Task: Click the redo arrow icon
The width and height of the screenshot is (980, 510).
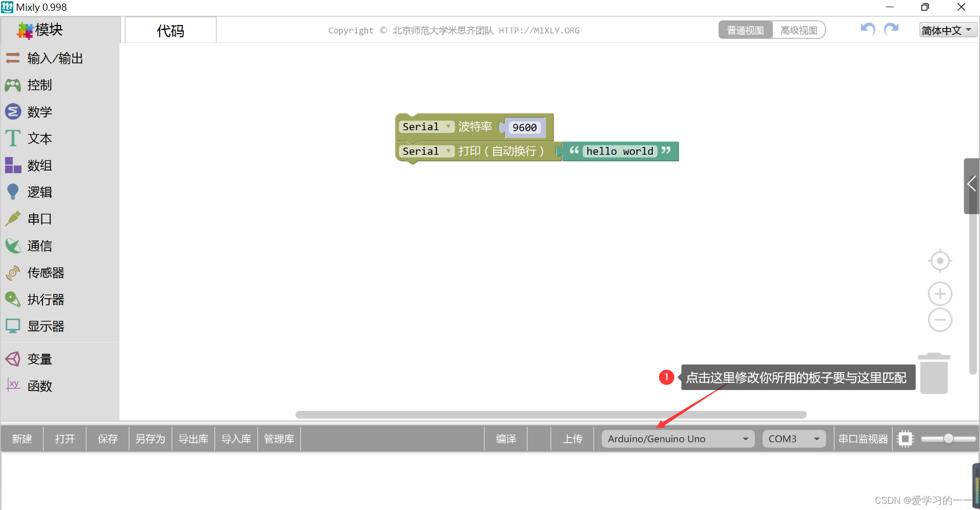Action: (x=892, y=30)
